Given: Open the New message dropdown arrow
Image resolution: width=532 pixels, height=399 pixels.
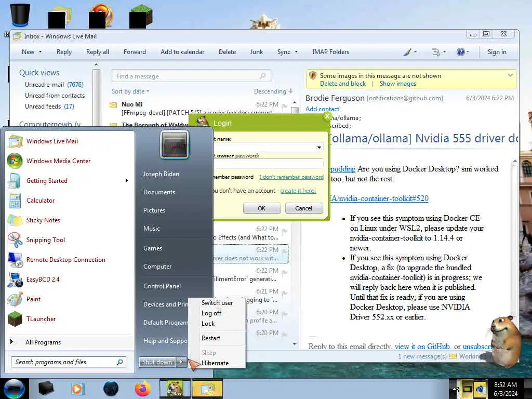Looking at the screenshot, I should coord(40,52).
